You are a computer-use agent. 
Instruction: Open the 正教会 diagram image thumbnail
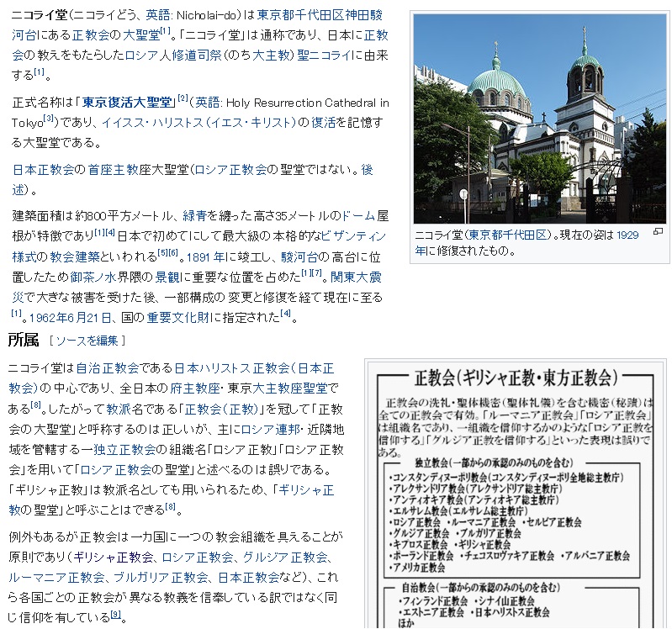pos(516,495)
